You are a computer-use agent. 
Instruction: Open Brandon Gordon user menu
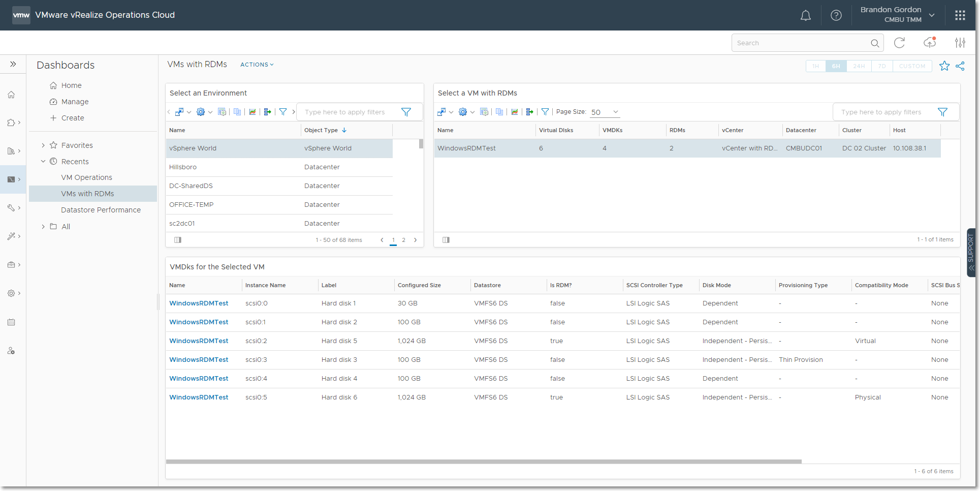point(897,15)
